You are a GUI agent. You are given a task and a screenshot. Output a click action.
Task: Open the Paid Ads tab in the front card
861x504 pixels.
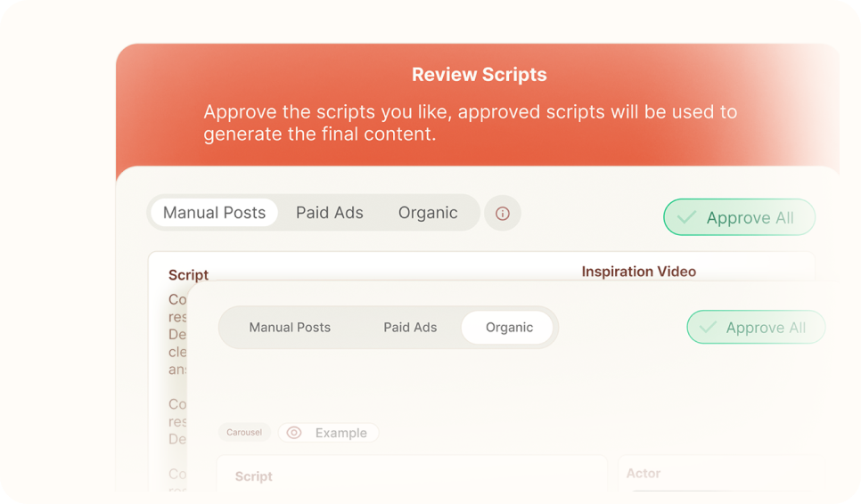pos(410,328)
